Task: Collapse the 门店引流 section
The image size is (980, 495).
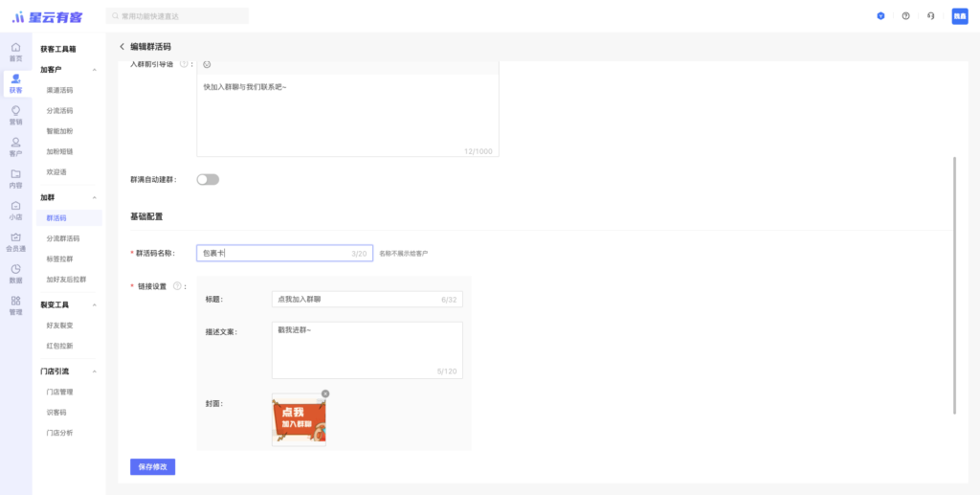Action: pos(95,371)
